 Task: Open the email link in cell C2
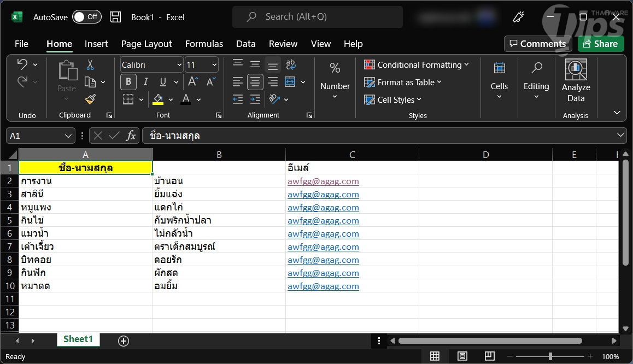tap(323, 181)
